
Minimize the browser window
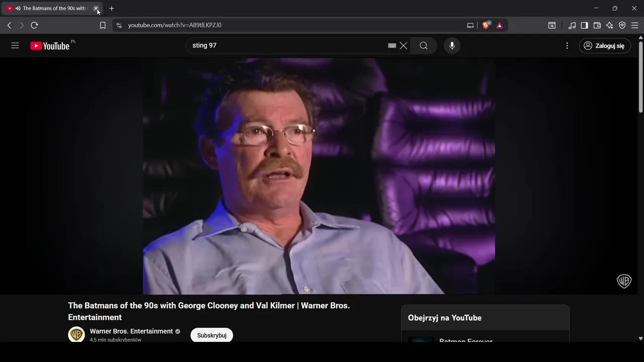click(x=596, y=9)
